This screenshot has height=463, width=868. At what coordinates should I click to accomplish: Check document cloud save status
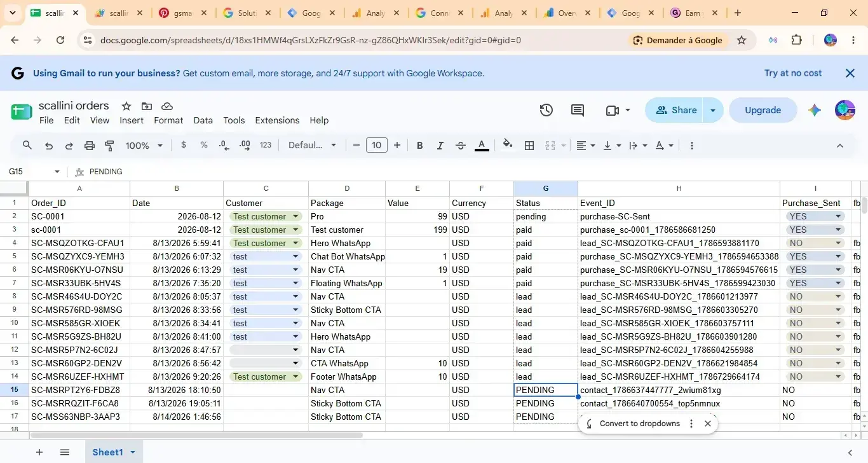coord(167,106)
